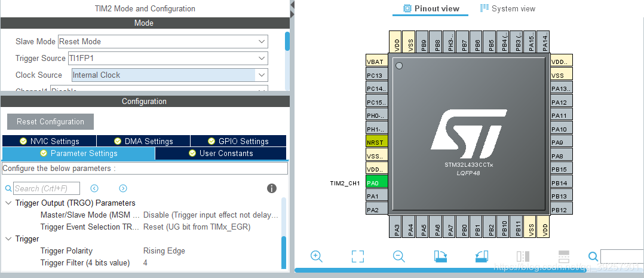This screenshot has height=278, width=644.
Task: Select the PA12 pin
Action: (562, 102)
